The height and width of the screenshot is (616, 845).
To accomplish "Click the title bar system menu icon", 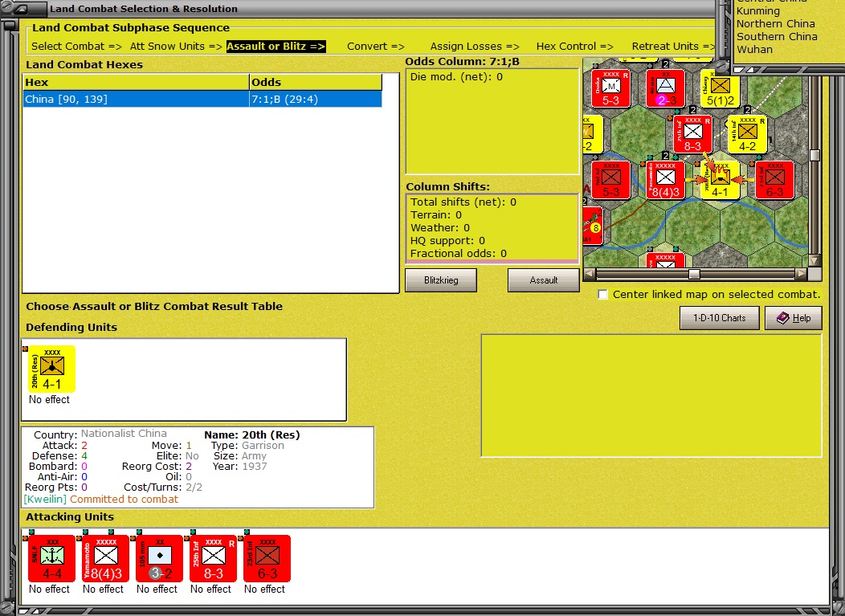I will click(x=19, y=9).
